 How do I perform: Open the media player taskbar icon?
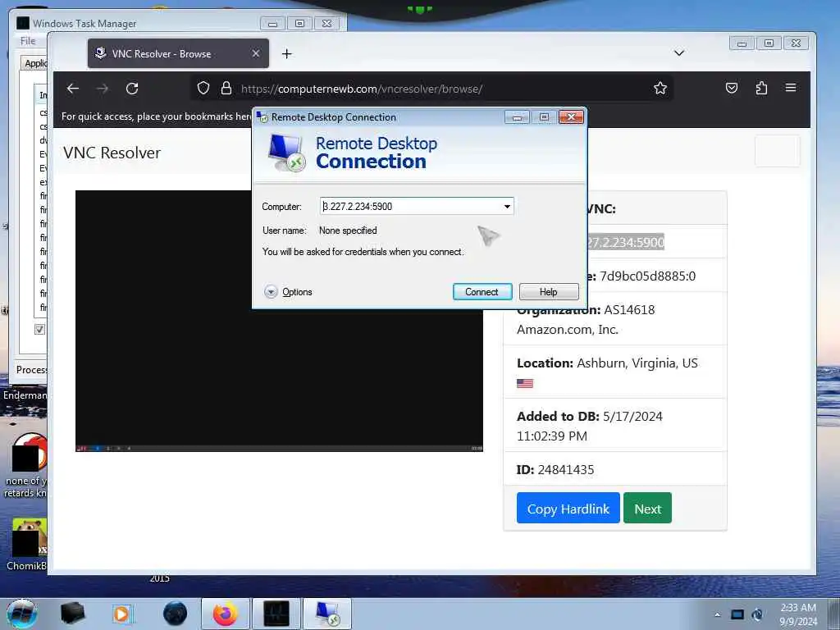122,614
